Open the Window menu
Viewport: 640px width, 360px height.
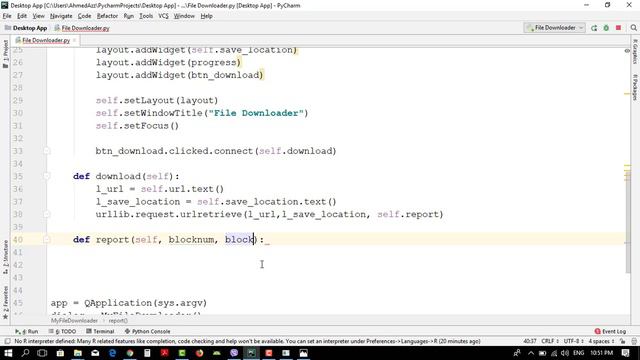(x=184, y=16)
